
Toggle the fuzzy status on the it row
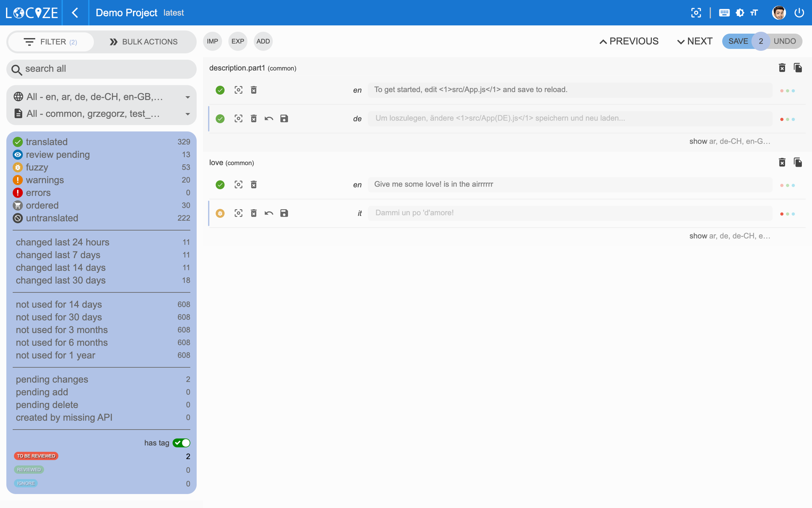[220, 213]
